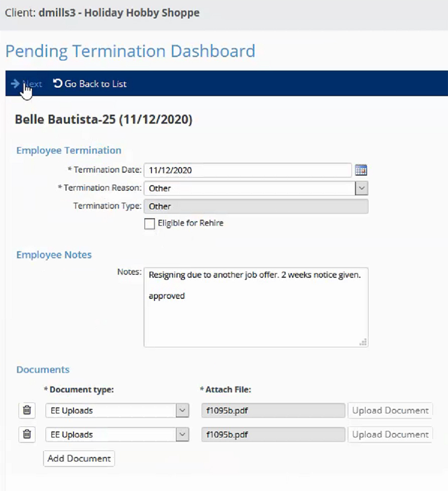Screen dimensions: 448x491
Task: Click the second f1095b.pdf attach file field
Action: pos(273,435)
